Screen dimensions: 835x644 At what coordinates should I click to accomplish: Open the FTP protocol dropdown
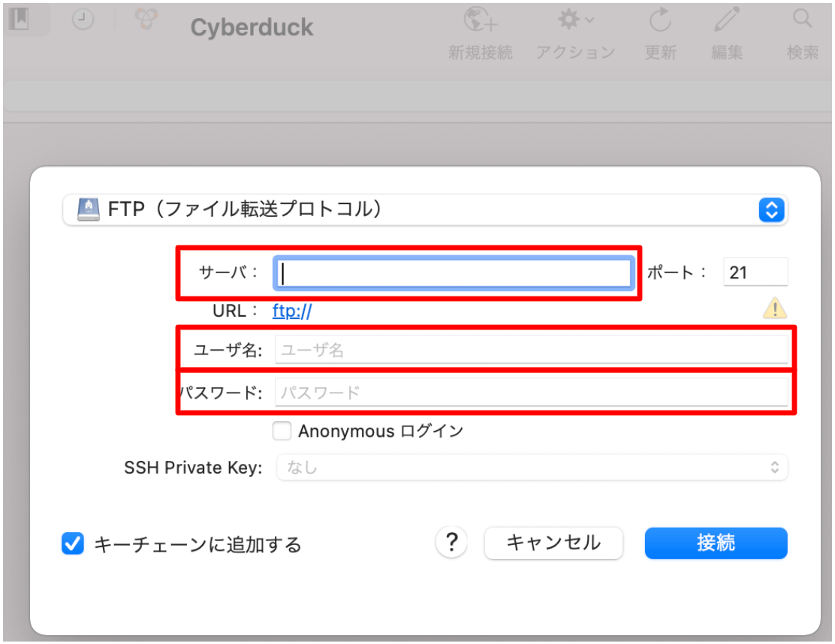pyautogui.click(x=425, y=209)
